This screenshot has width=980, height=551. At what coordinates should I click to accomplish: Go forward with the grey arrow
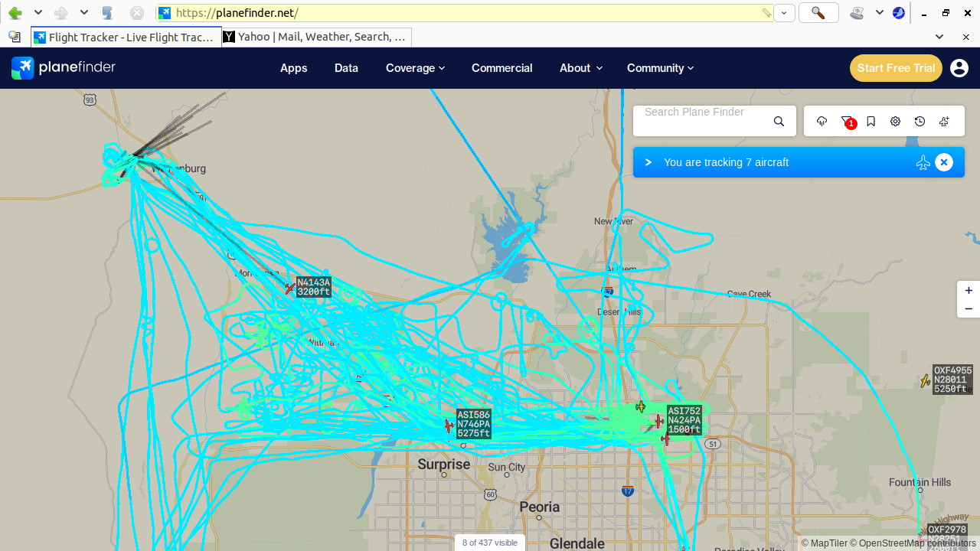(61, 13)
